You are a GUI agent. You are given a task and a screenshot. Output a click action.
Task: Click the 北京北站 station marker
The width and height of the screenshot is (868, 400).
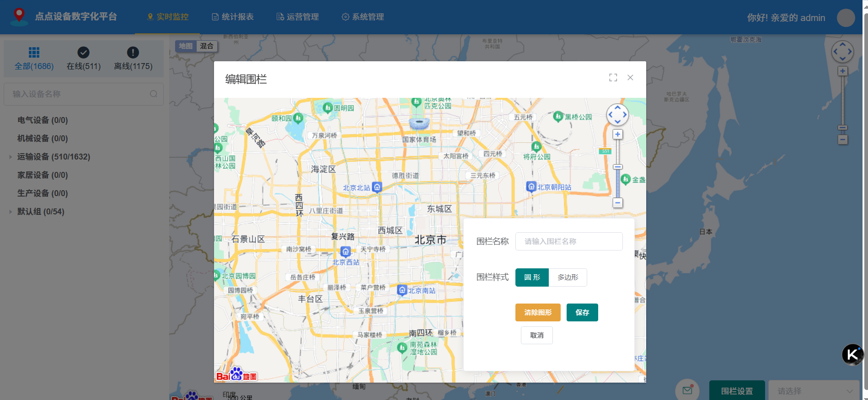tap(377, 187)
